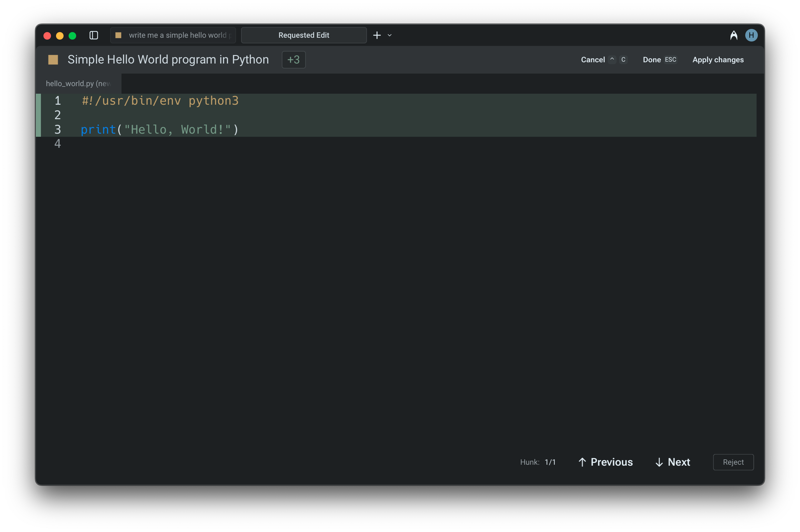800x532 pixels.
Task: Click the tan square icon in first tab
Action: coord(119,35)
